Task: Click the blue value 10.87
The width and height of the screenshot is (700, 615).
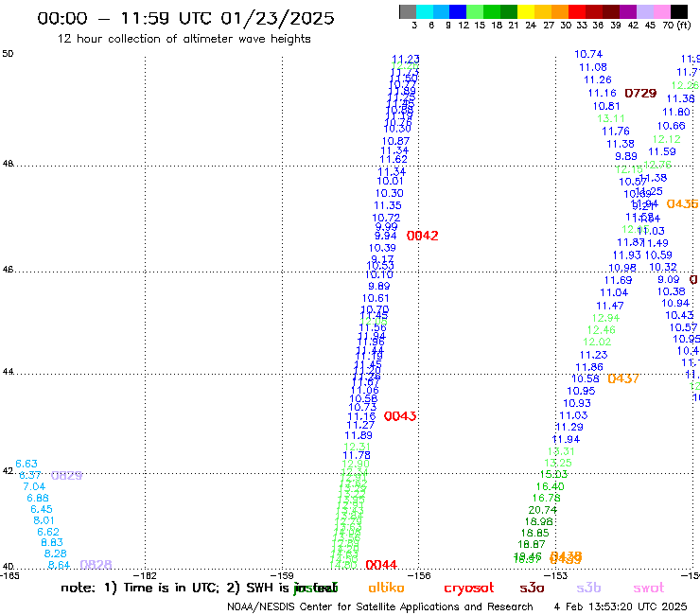Action: [395, 141]
